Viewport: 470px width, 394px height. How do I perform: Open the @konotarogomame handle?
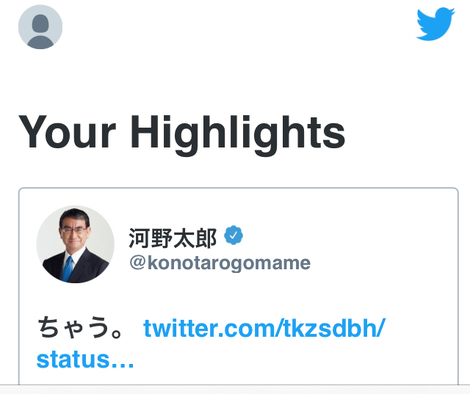pyautogui.click(x=220, y=263)
